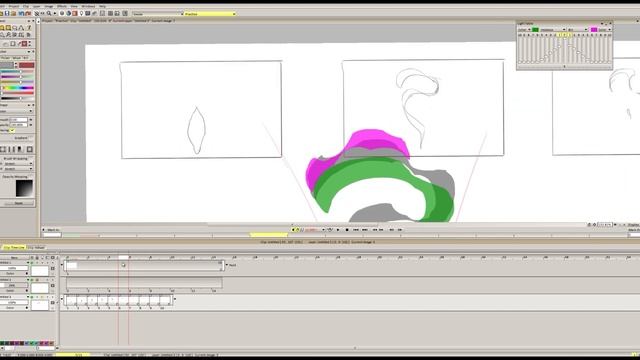Click the Reset button below gradient preview

(x=19, y=203)
